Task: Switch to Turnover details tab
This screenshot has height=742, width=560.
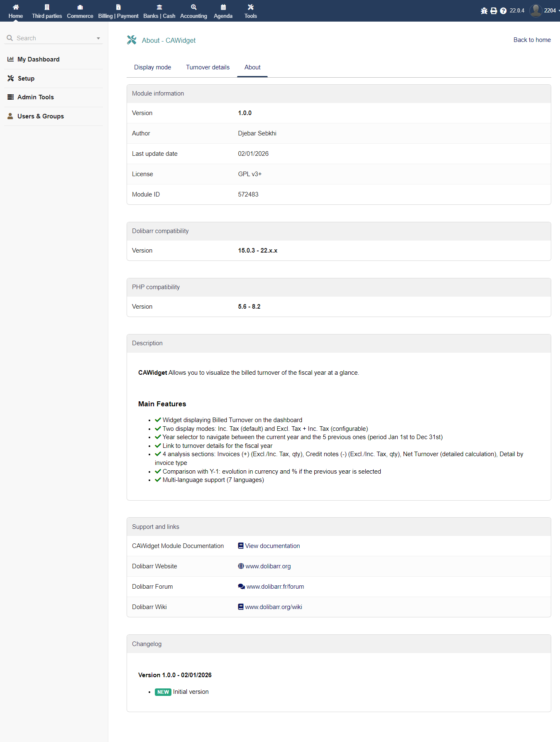Action: click(x=208, y=67)
